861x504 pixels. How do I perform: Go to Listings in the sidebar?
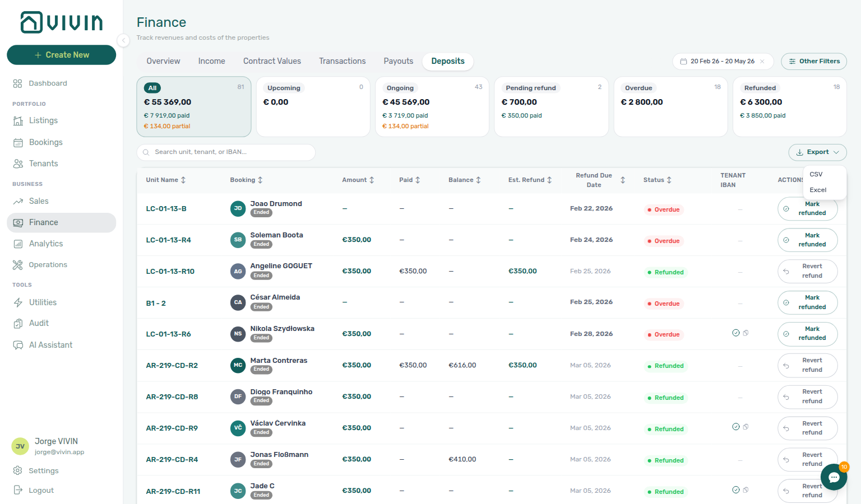point(61,120)
